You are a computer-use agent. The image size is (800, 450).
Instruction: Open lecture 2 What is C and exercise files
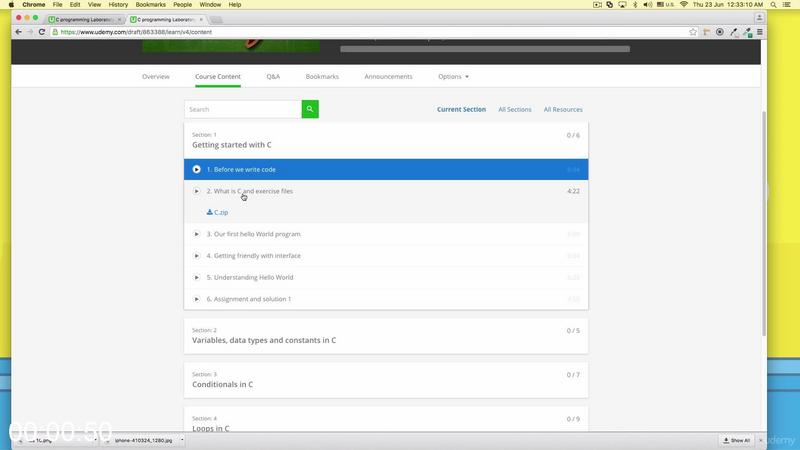point(386,191)
